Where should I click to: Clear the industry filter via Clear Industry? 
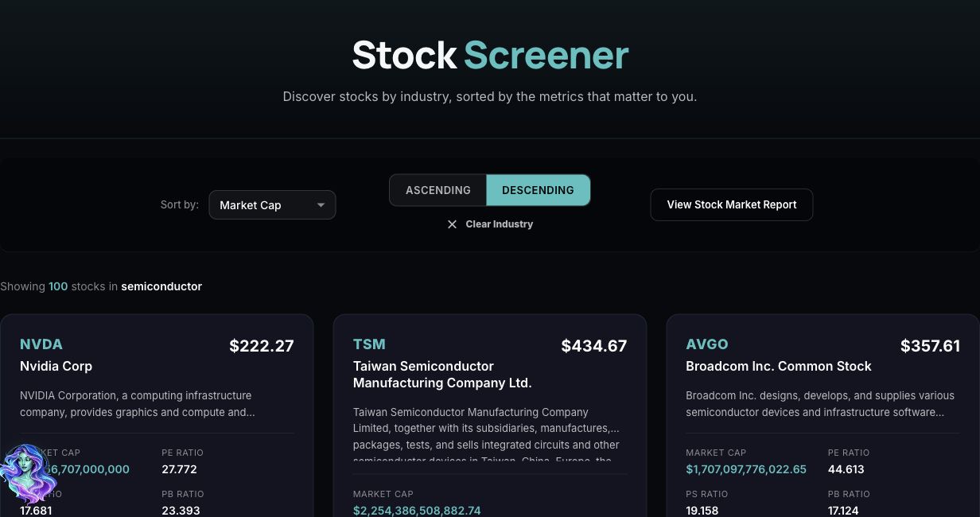tap(490, 224)
